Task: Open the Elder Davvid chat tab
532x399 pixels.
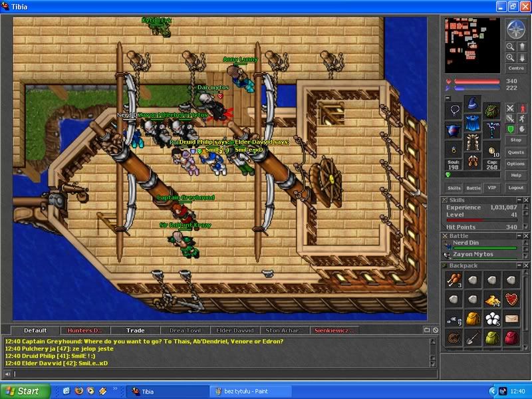Action: [x=235, y=330]
